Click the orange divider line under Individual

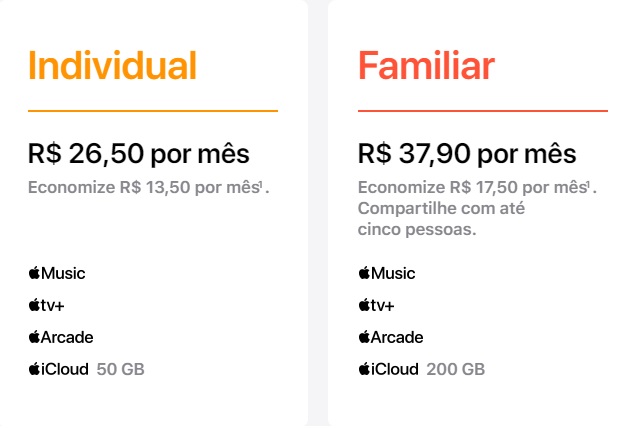[x=153, y=110]
